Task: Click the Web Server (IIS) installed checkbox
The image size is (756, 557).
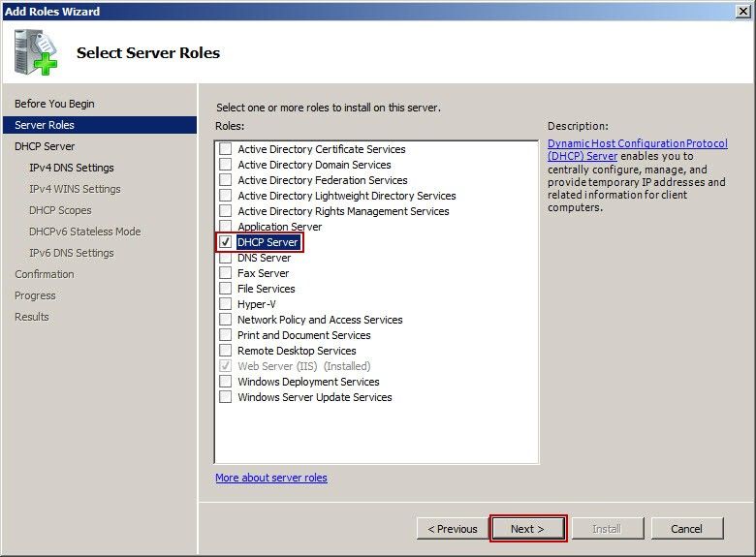Action: [225, 366]
